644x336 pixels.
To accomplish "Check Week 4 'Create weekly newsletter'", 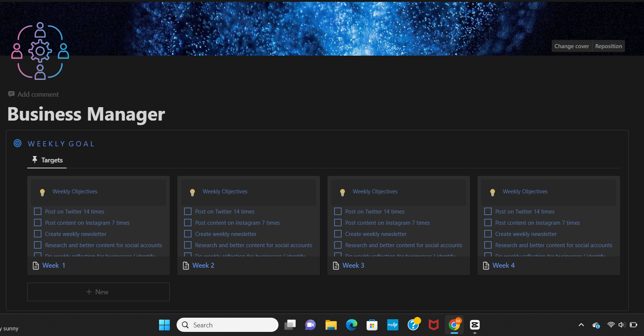I will pyautogui.click(x=488, y=234).
